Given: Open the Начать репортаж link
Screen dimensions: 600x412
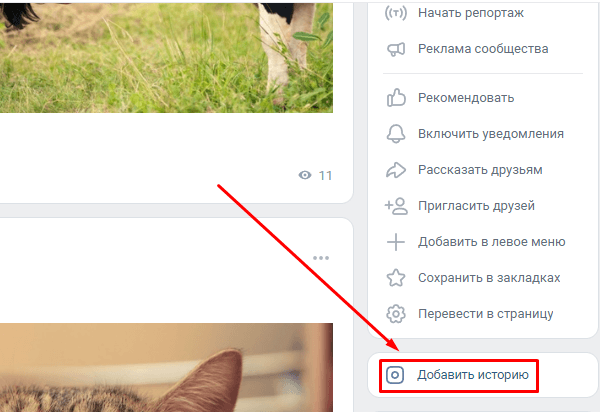Looking at the screenshot, I should pos(471,13).
